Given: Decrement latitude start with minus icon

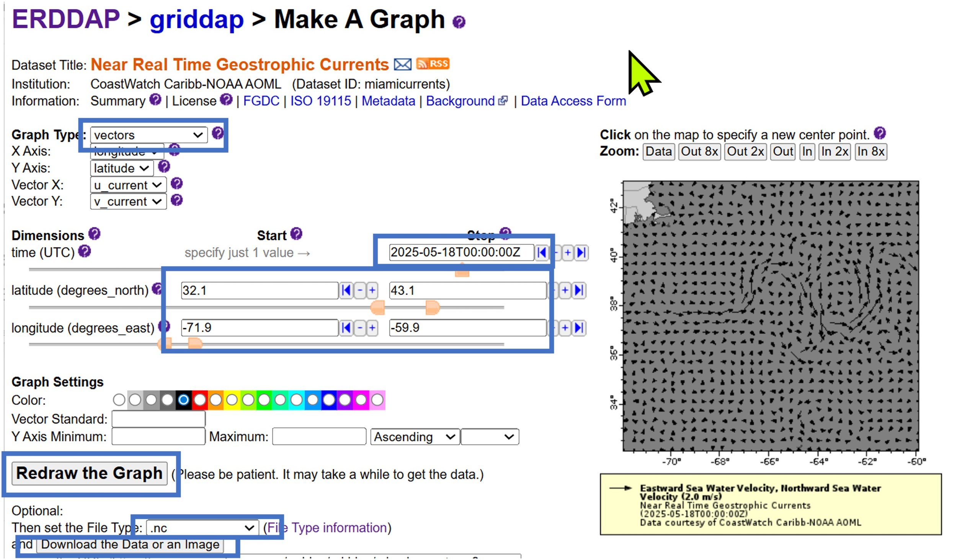Looking at the screenshot, I should pos(360,290).
